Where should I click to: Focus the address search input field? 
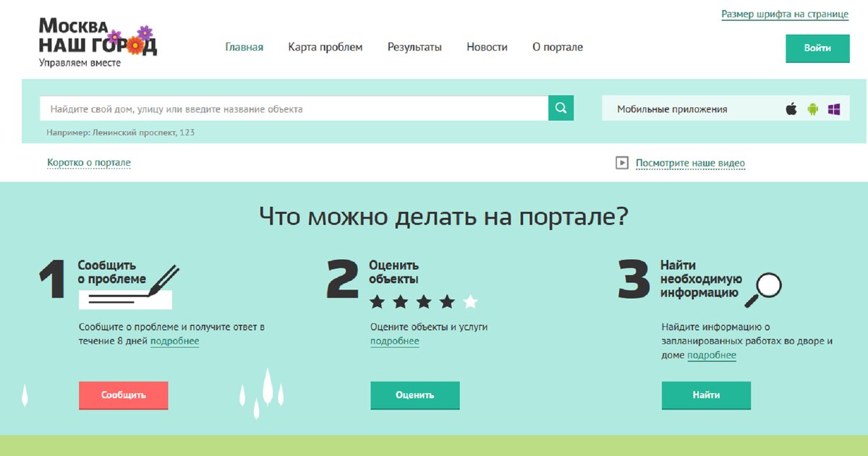[x=293, y=109]
